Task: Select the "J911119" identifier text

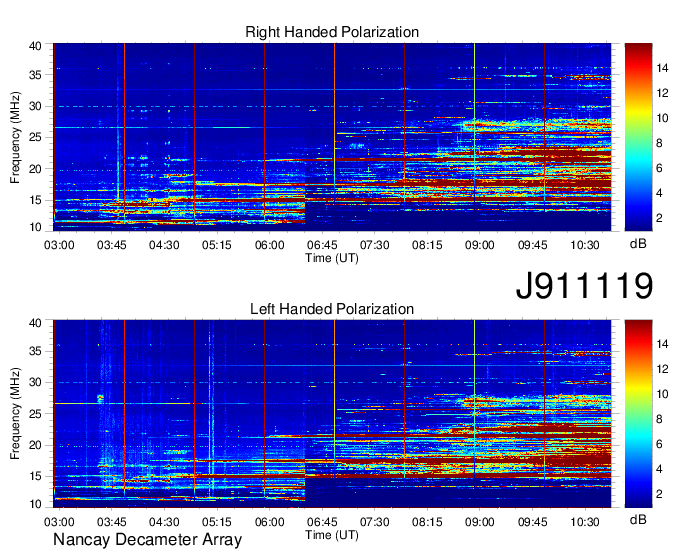Action: click(584, 286)
